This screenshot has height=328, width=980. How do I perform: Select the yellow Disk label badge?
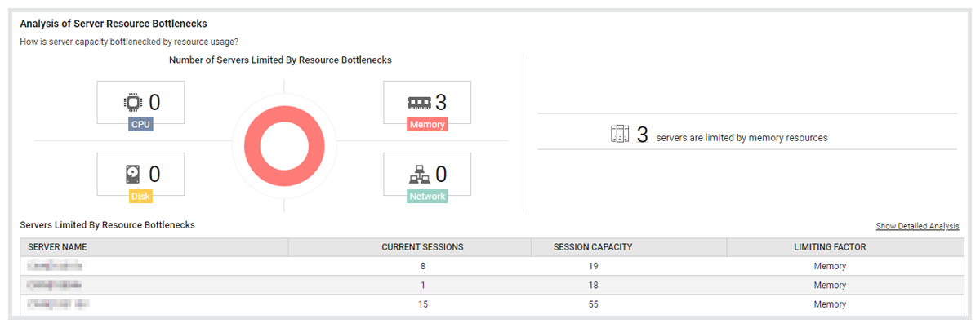pos(140,196)
